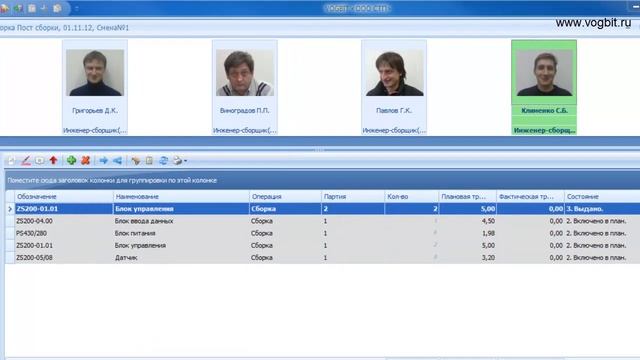
Task: Click status 2. Включено в план. in PS430/280 row
Action: [602, 233]
